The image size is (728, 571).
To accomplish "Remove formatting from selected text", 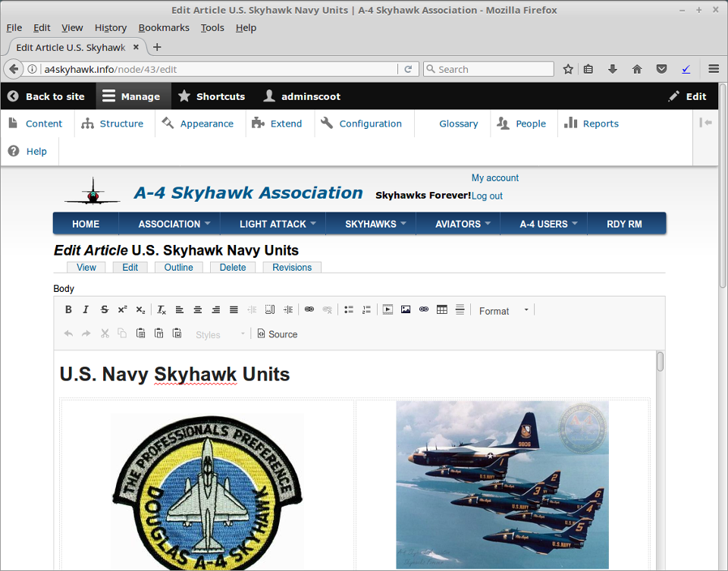I will tap(161, 309).
